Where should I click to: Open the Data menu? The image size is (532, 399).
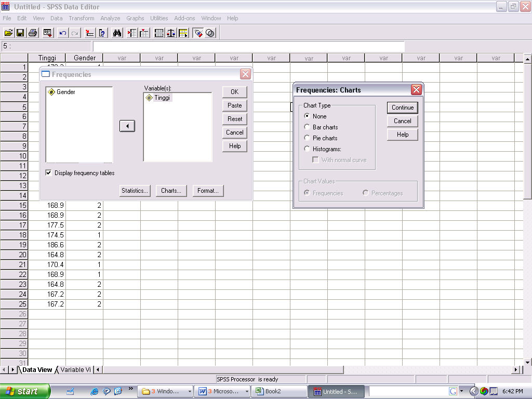pos(56,18)
